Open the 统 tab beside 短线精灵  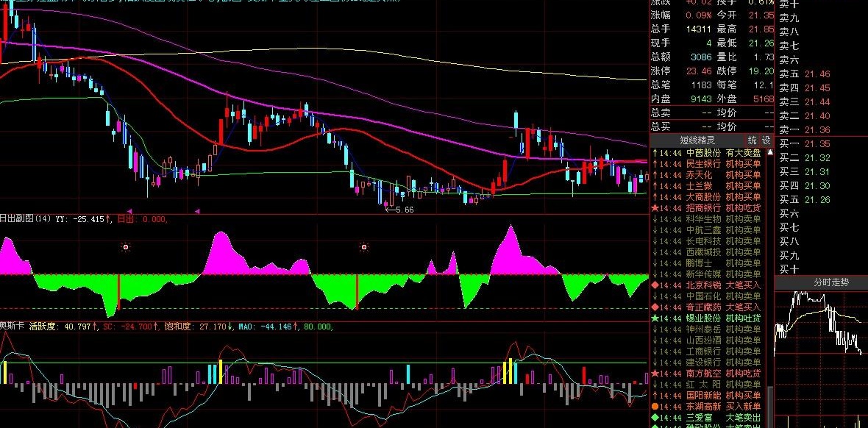752,140
